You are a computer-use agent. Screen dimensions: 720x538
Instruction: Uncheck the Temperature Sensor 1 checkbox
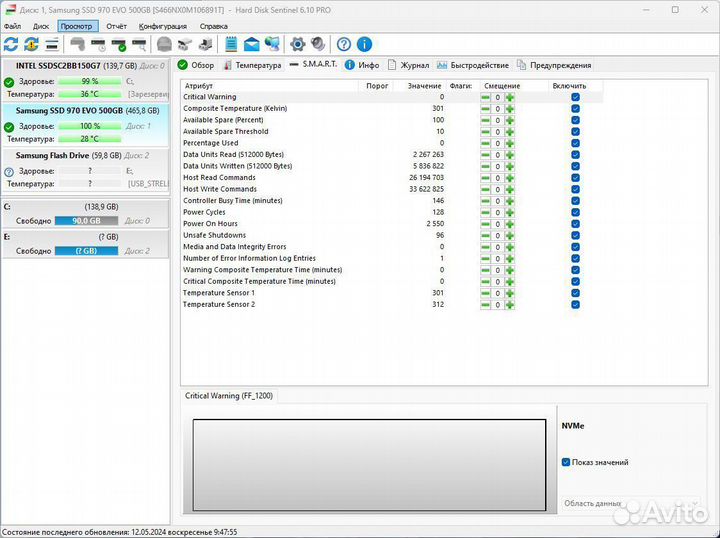tap(575, 293)
